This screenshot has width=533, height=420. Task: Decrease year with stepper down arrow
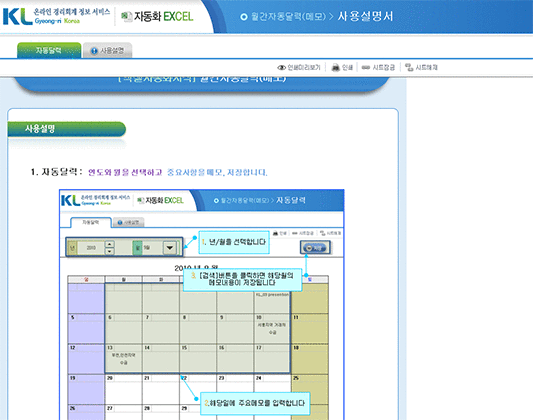109,251
